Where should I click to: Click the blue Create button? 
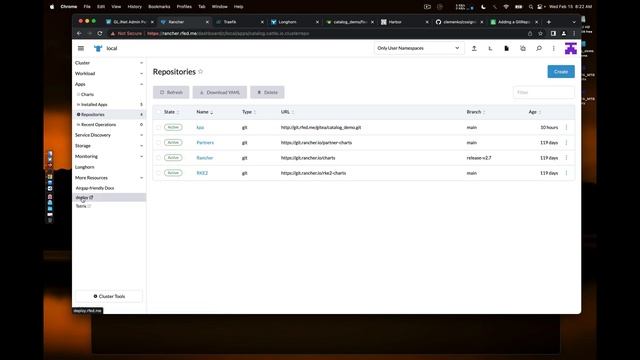(561, 71)
